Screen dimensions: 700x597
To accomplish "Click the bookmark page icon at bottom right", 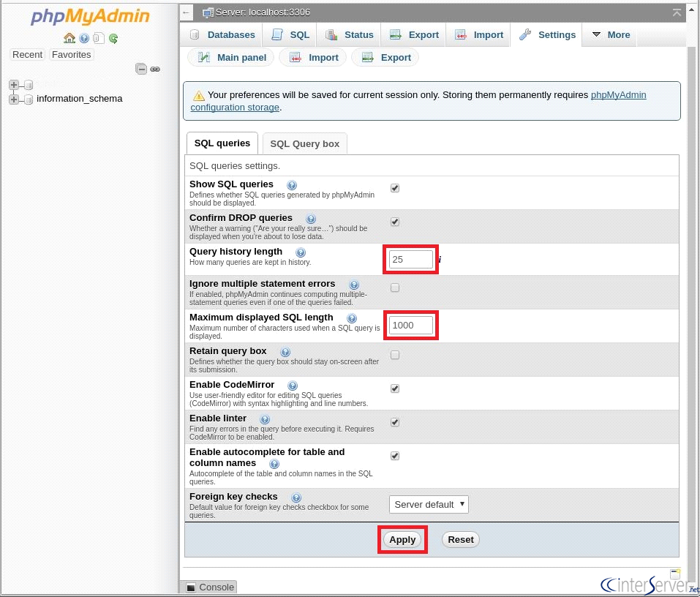I will 675,574.
